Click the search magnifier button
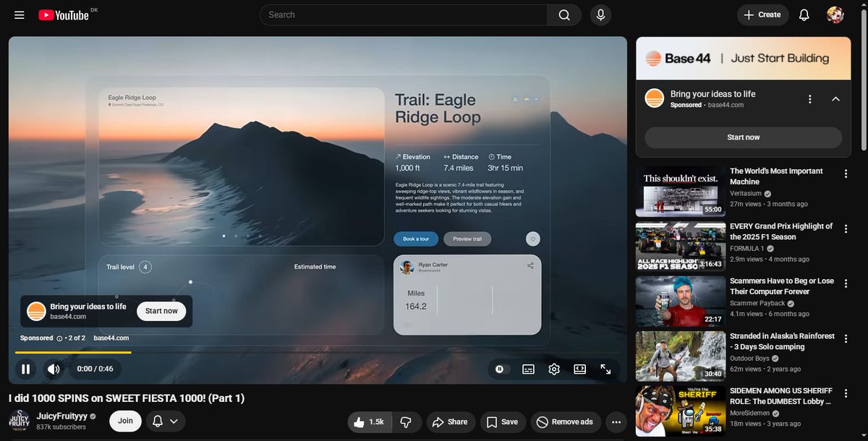868x441 pixels. [x=564, y=14]
